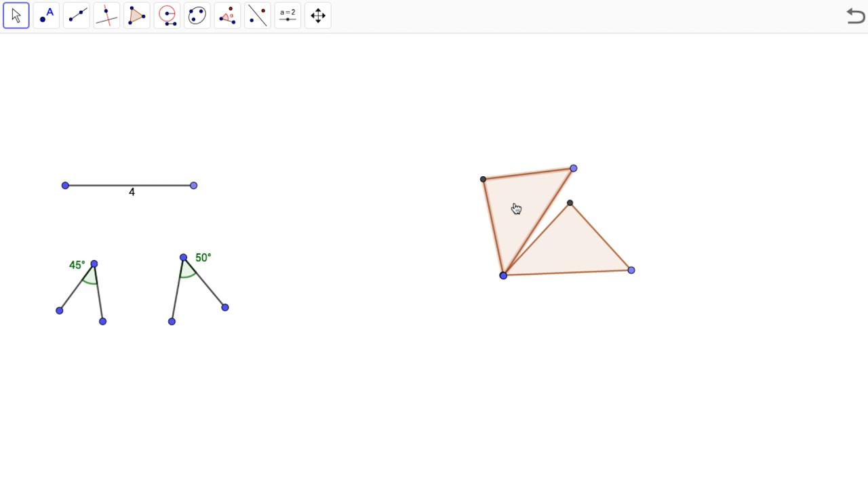Screen dimensions: 868x488
Task: Click the right endpoint of the 50° angle
Action: click(x=225, y=308)
